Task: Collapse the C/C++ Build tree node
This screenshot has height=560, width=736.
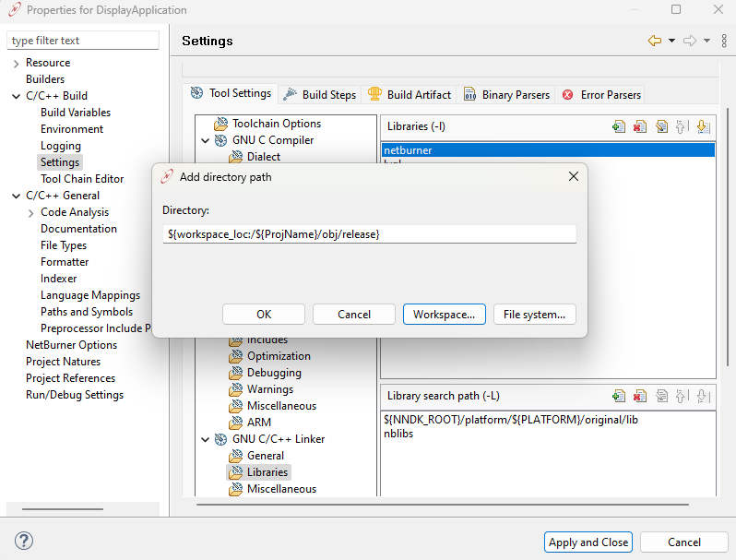Action: [x=17, y=96]
